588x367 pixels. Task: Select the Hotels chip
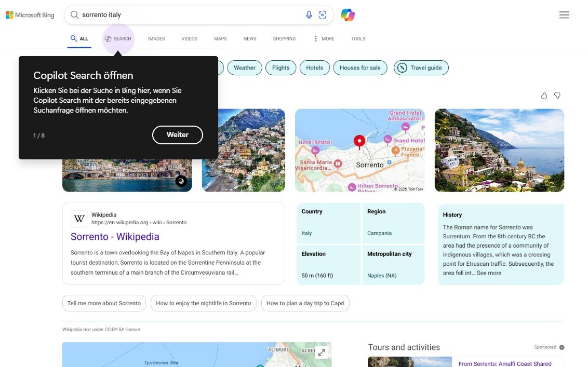pyautogui.click(x=314, y=68)
